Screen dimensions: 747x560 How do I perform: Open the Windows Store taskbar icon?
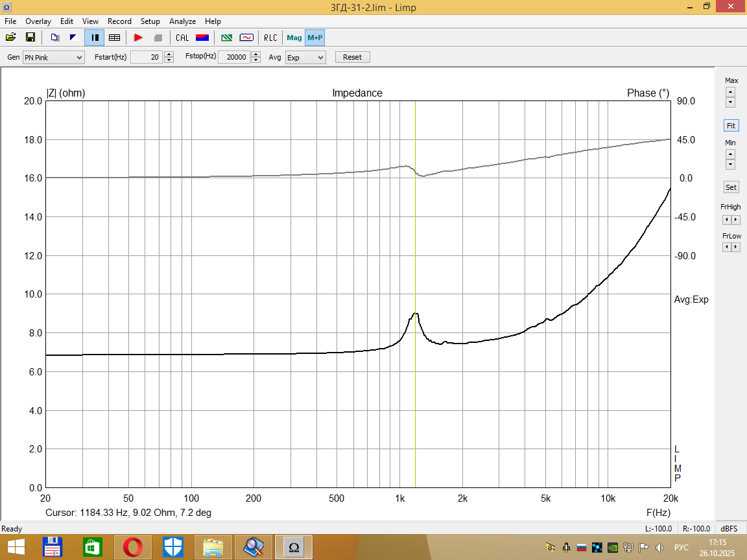tap(93, 547)
